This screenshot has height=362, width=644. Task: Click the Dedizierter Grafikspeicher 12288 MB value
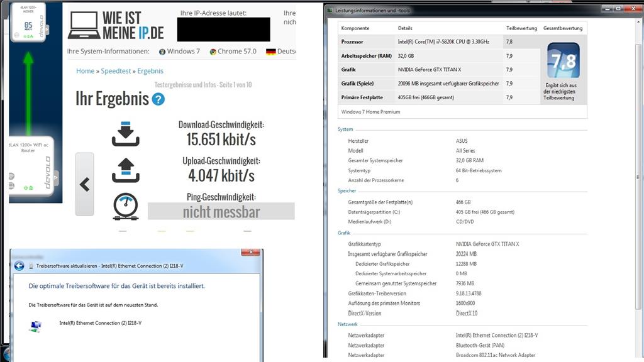[x=466, y=264]
